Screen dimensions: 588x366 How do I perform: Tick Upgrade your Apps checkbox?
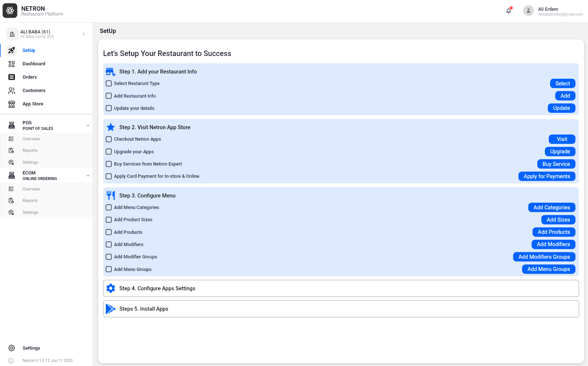click(x=109, y=151)
